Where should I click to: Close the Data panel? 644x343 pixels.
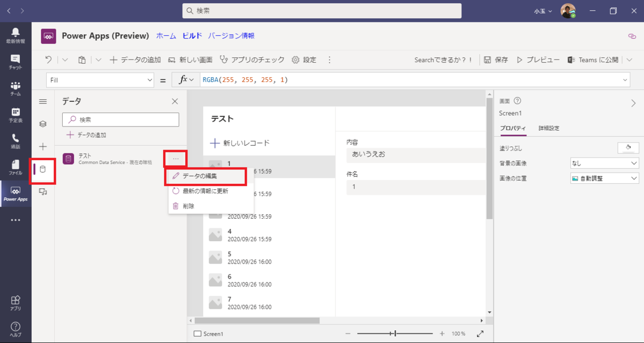(x=174, y=101)
